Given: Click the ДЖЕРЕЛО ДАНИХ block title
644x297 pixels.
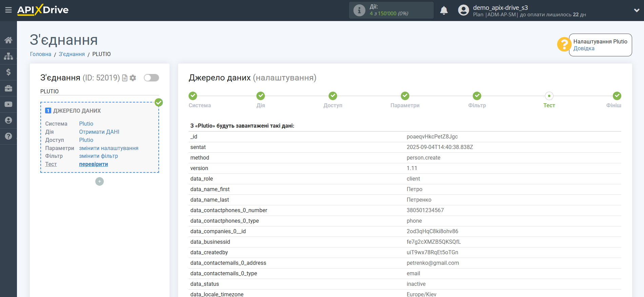Looking at the screenshot, I should coord(77,111).
